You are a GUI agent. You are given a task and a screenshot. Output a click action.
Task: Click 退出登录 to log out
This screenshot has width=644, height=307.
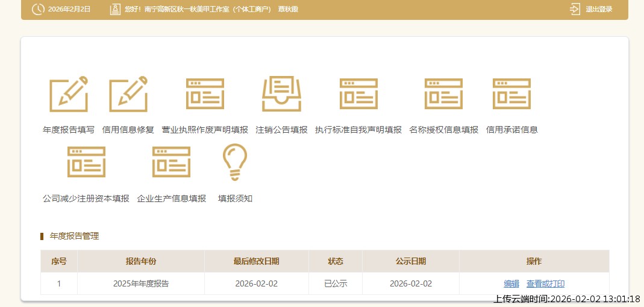coord(599,9)
